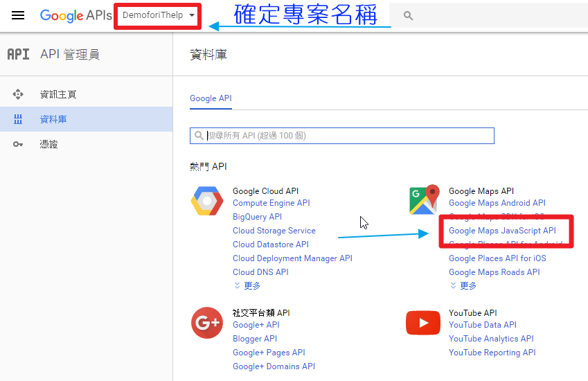Click the 熱門 API section title

tap(208, 166)
